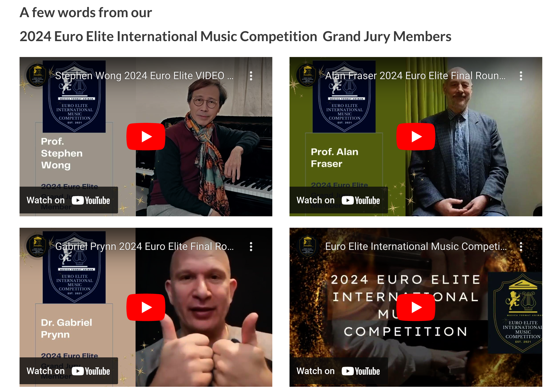The width and height of the screenshot is (554, 392).
Task: Open the Stephen Wong 2024 Euro Elite title link
Action: coord(144,76)
